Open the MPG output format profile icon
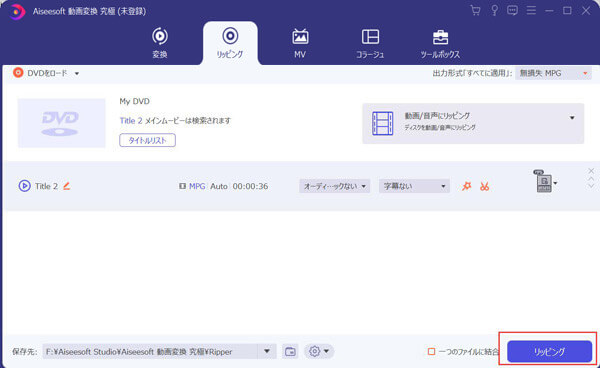This screenshot has height=368, width=600. pyautogui.click(x=543, y=181)
